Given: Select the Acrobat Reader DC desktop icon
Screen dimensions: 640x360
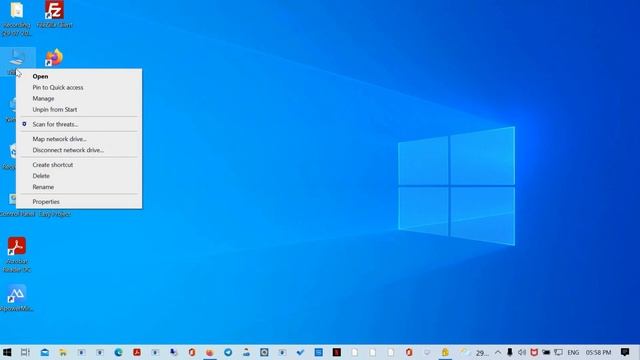Looking at the screenshot, I should tap(17, 254).
